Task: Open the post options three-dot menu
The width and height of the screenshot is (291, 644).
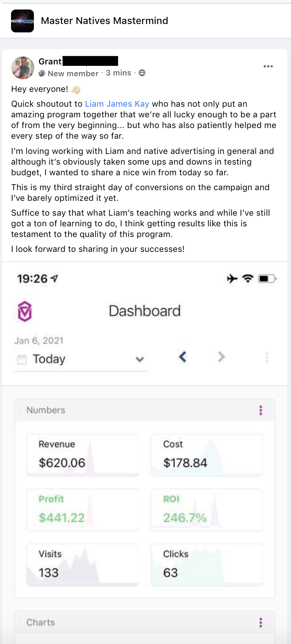Action: (x=268, y=66)
